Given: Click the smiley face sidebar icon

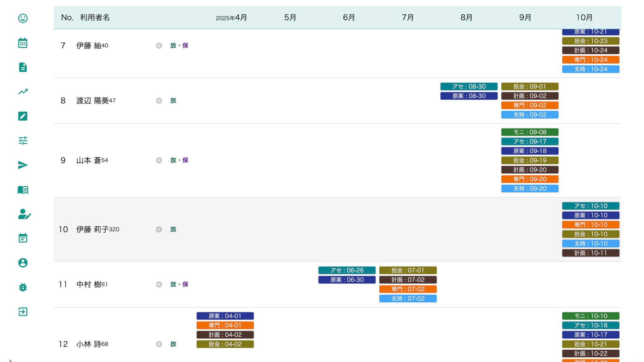Looking at the screenshot, I should tap(23, 18).
